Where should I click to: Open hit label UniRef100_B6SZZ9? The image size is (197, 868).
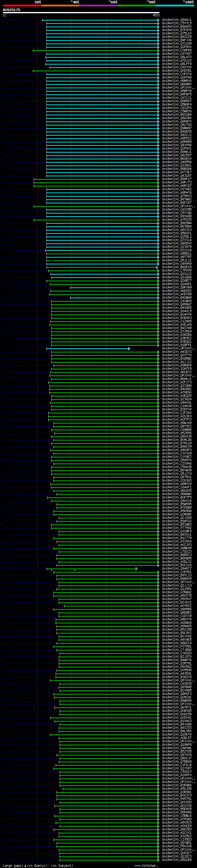pos(177,37)
